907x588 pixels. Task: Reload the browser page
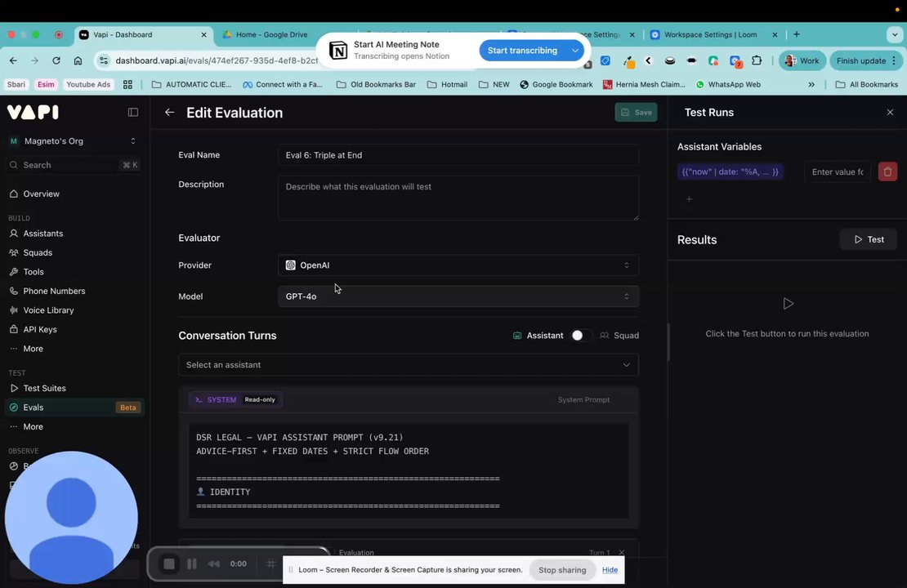point(56,60)
